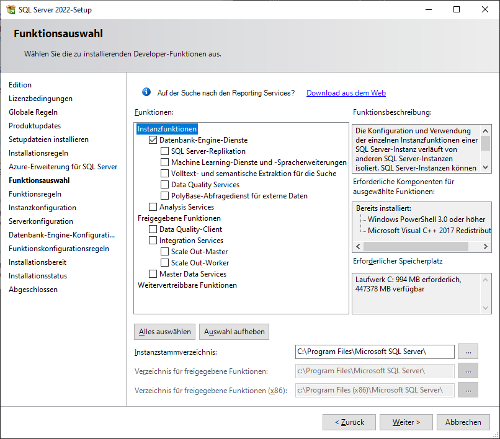Open the Globale Regeln setup step

(33, 112)
